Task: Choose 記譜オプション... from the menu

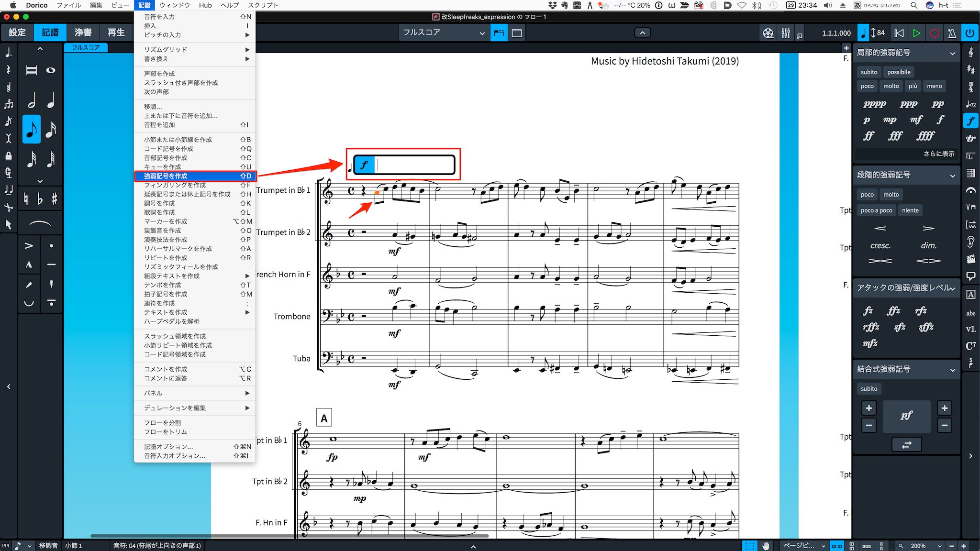Action: [195, 447]
